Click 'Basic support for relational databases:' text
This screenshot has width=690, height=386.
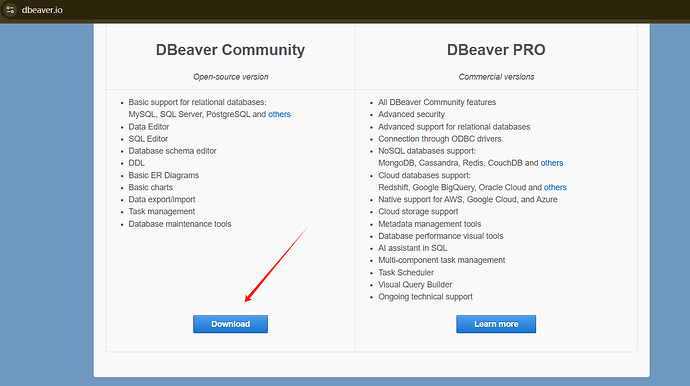198,102
